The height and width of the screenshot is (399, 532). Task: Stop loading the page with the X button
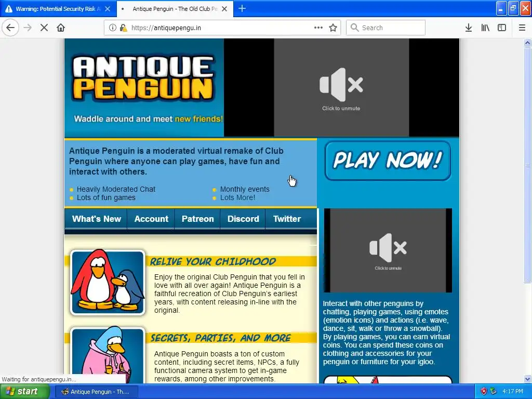44,28
